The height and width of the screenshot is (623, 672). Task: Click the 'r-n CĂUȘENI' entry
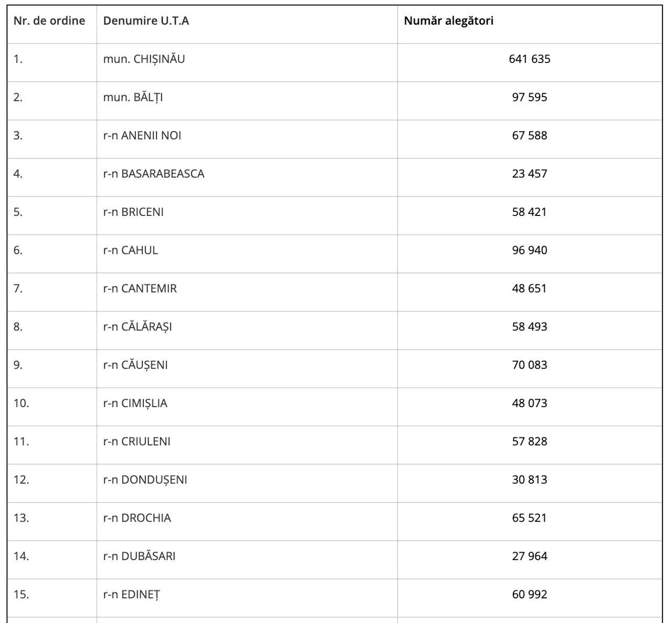(135, 365)
